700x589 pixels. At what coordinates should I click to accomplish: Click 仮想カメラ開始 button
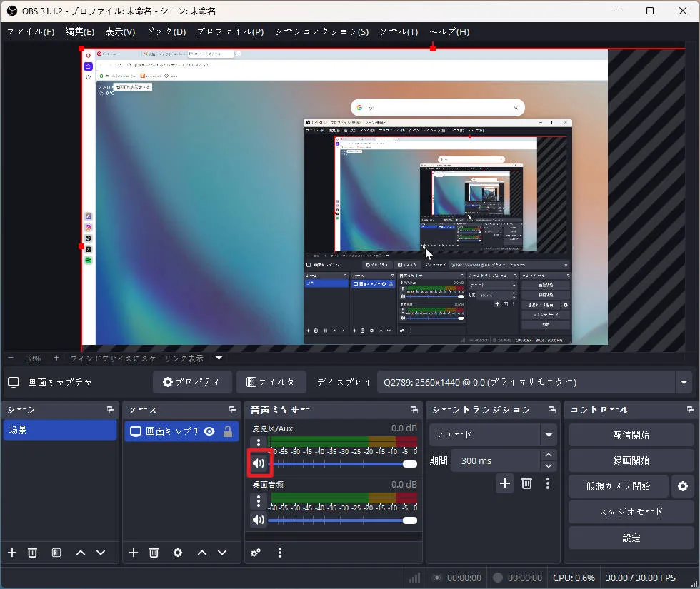619,486
